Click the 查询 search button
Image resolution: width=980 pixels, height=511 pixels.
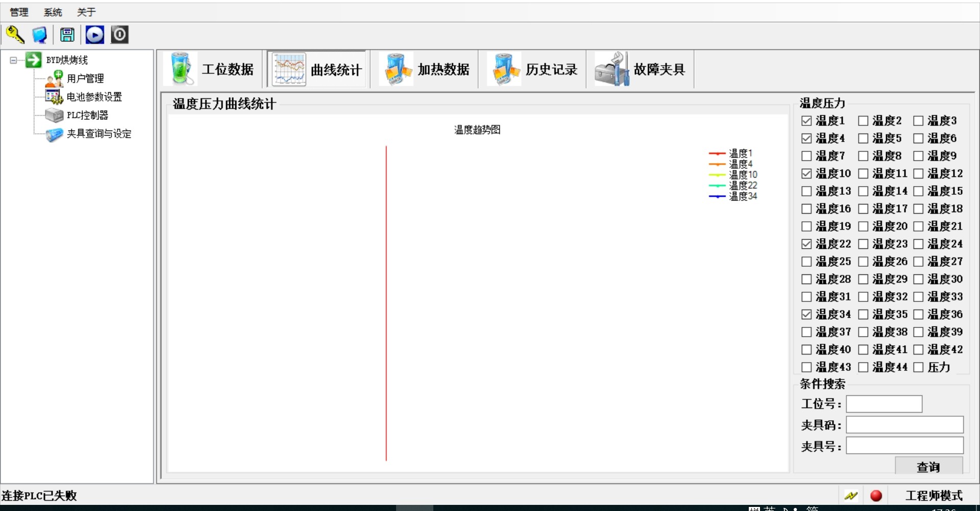click(x=928, y=466)
